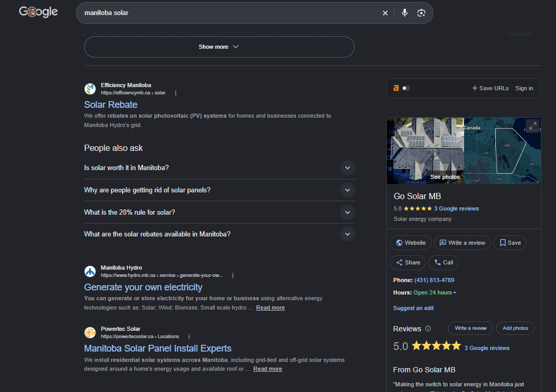Open the Google logo home link
Image resolution: width=556 pixels, height=392 pixels.
coord(38,12)
